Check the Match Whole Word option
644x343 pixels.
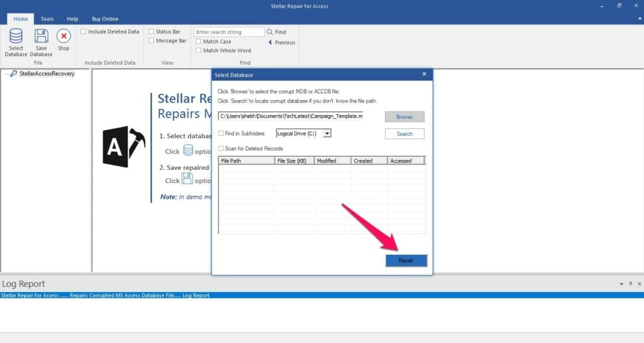point(198,50)
